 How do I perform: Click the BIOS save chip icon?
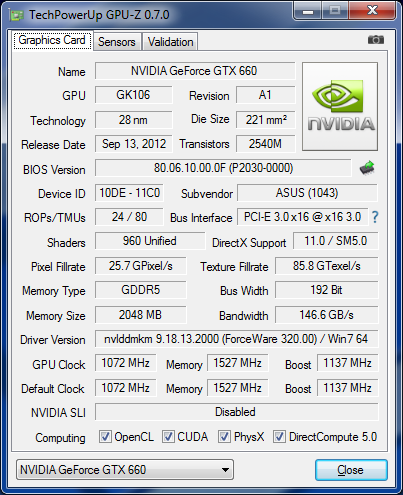(367, 168)
